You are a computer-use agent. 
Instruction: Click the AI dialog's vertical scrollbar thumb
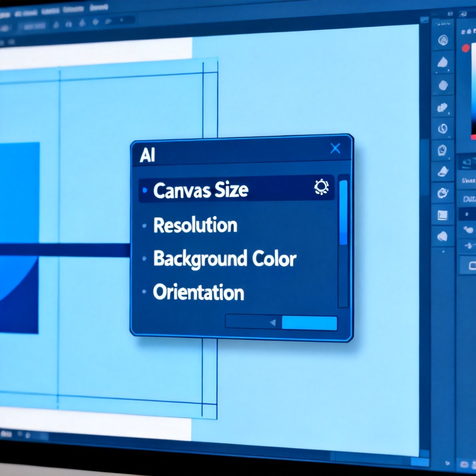click(x=343, y=212)
